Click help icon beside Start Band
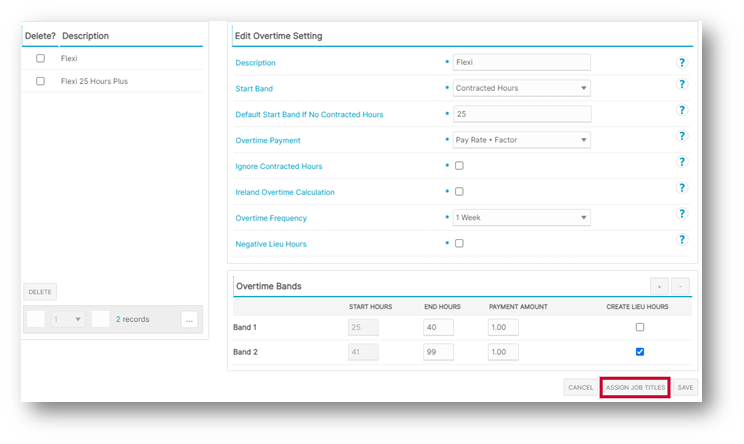This screenshot has width=744, height=444. [x=682, y=87]
